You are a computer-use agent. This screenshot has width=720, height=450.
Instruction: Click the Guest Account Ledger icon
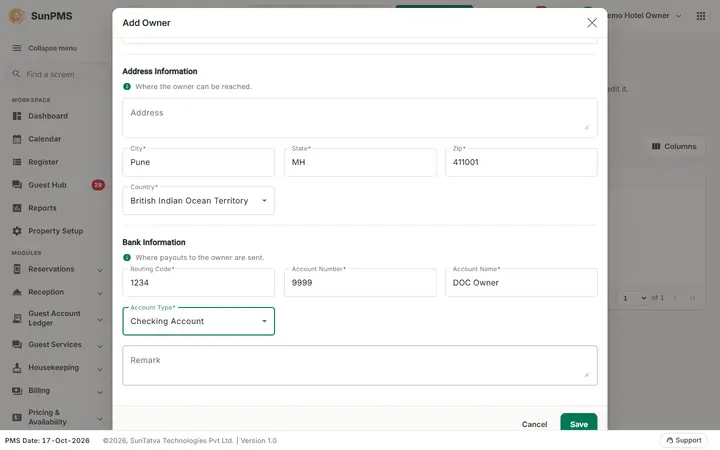17,318
